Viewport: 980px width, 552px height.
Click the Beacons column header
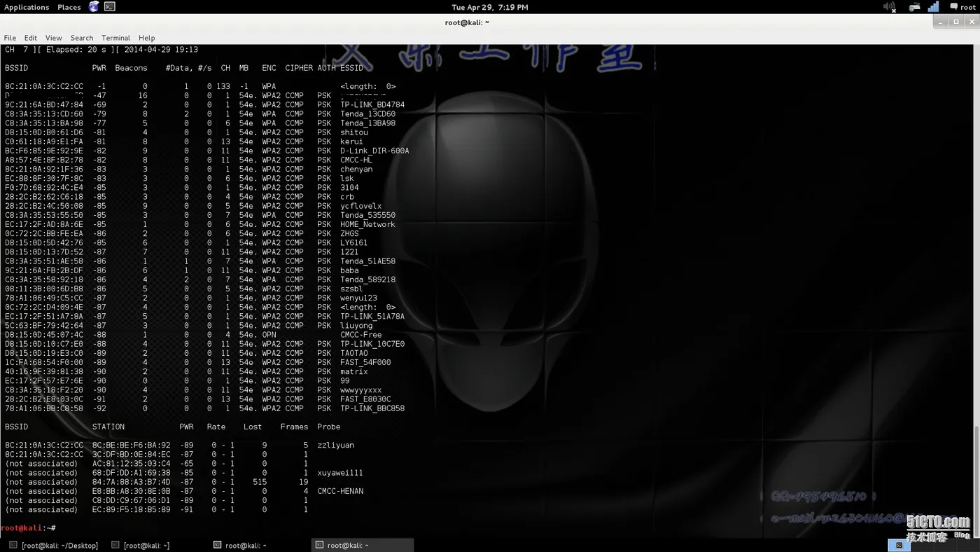[131, 68]
